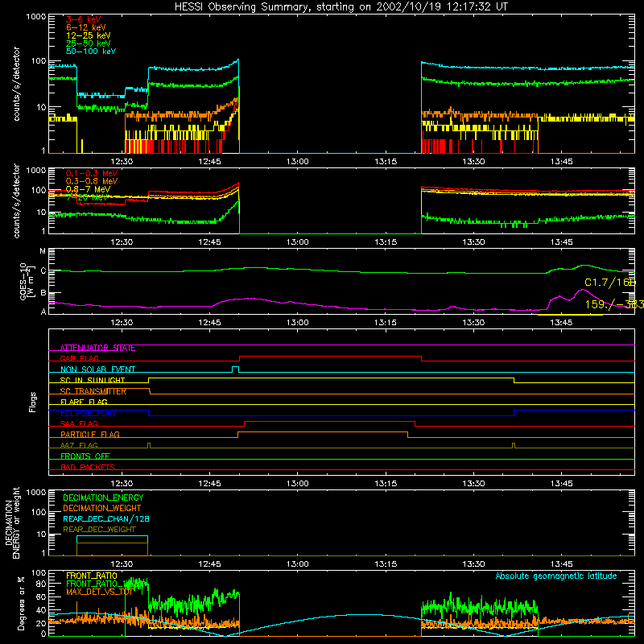Click the C1.7/16B flare annotation

(610, 283)
